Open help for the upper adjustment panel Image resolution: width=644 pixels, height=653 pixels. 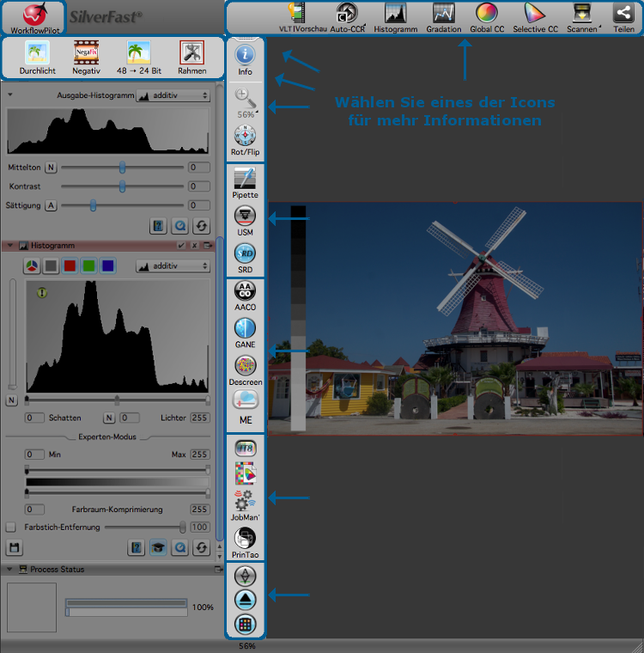158,226
